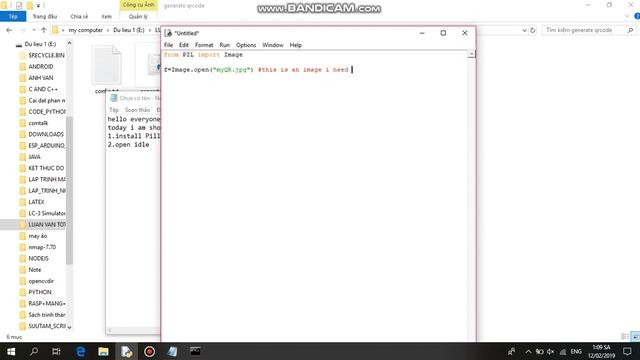Open taskbar clock and date
Image resolution: width=640 pixels, height=360 pixels.
(601, 351)
